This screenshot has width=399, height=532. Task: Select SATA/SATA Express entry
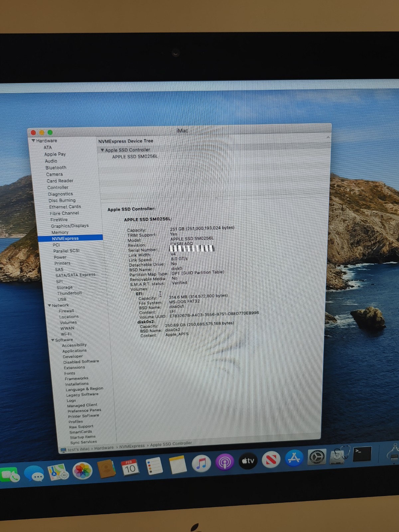coord(75,275)
